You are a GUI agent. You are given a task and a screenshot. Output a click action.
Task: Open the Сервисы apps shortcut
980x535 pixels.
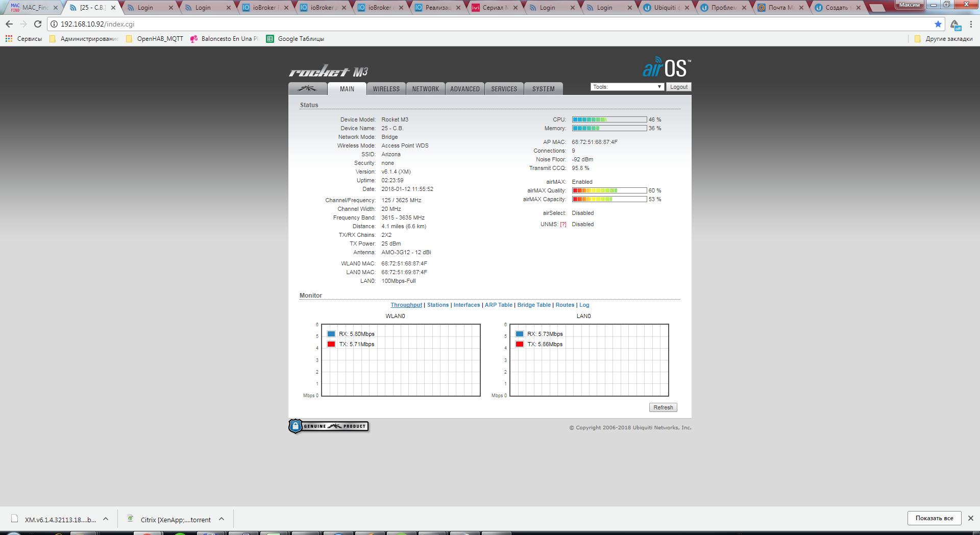[x=23, y=39]
